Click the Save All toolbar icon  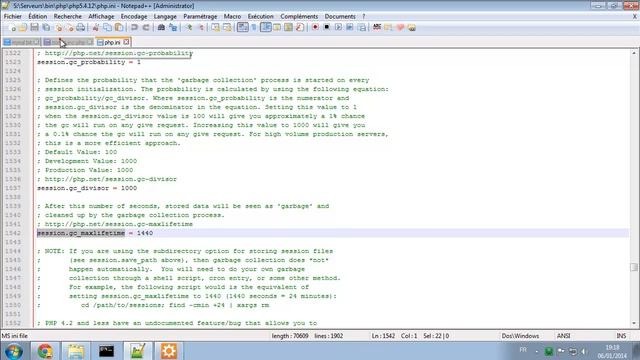[x=46, y=27]
